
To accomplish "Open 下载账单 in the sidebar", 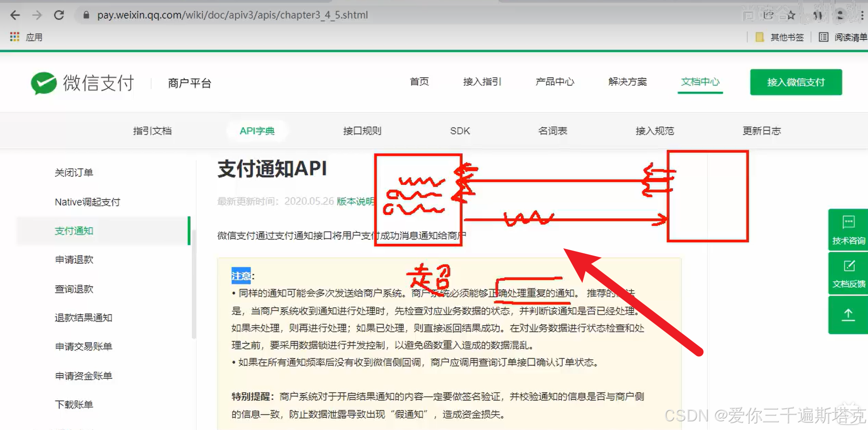I will (x=74, y=404).
